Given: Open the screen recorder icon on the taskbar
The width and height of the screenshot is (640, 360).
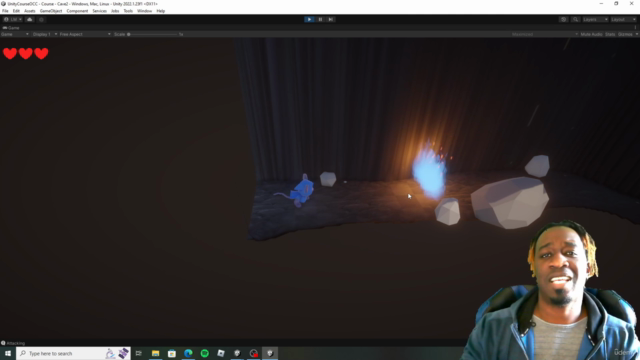Looking at the screenshot, I should coord(253,353).
